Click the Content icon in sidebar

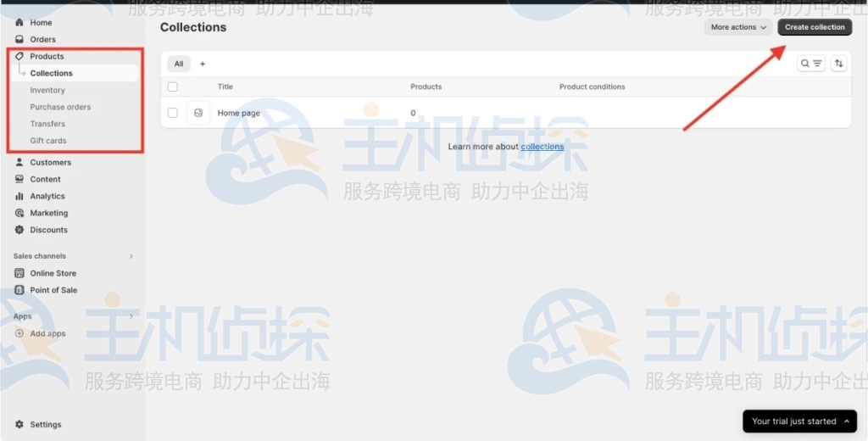click(x=19, y=179)
